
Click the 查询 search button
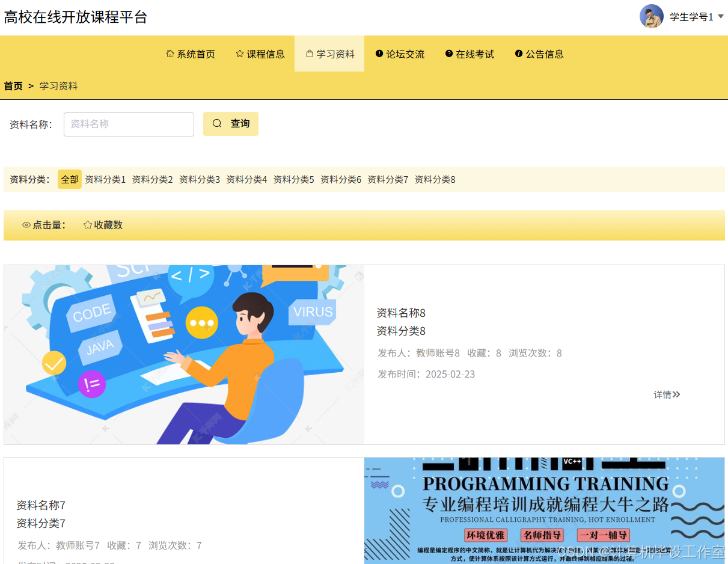[231, 124]
